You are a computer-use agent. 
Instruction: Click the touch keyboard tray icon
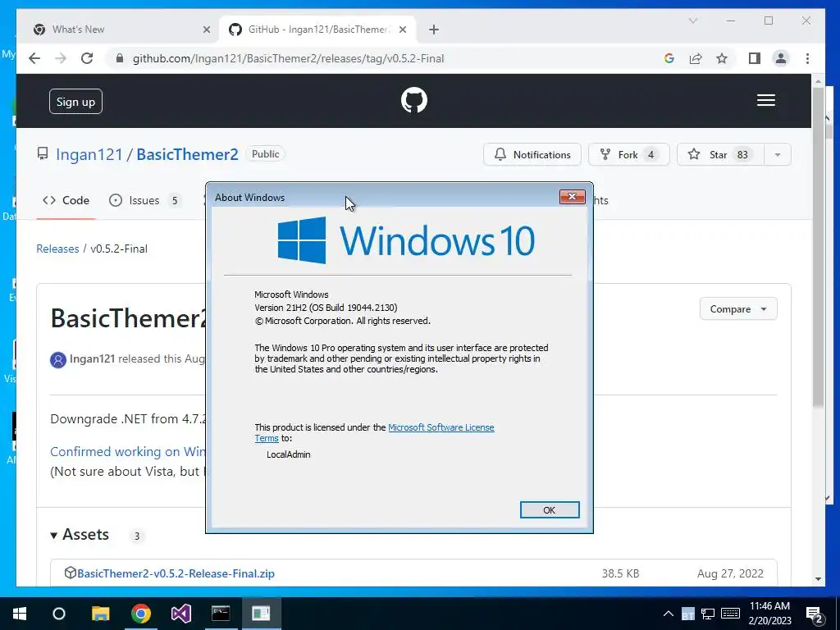[730, 614]
